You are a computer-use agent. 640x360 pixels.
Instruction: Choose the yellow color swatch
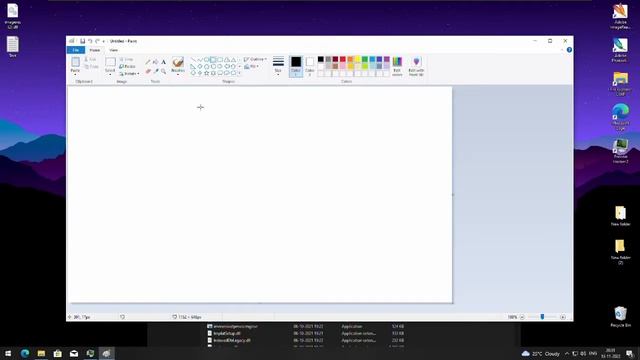click(x=358, y=60)
